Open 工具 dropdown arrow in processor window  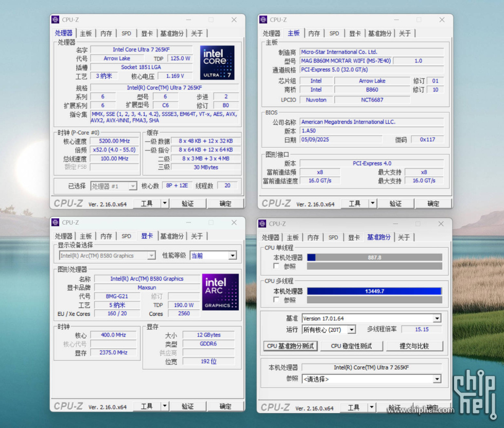[x=165, y=203]
